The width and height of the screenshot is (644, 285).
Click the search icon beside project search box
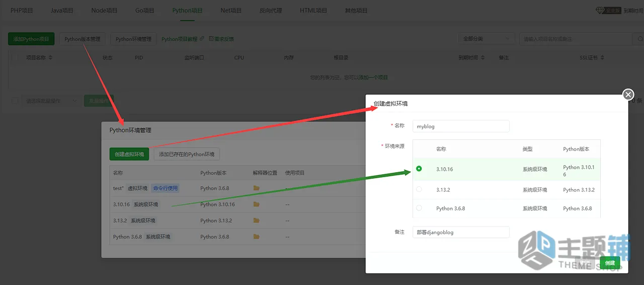click(x=639, y=39)
